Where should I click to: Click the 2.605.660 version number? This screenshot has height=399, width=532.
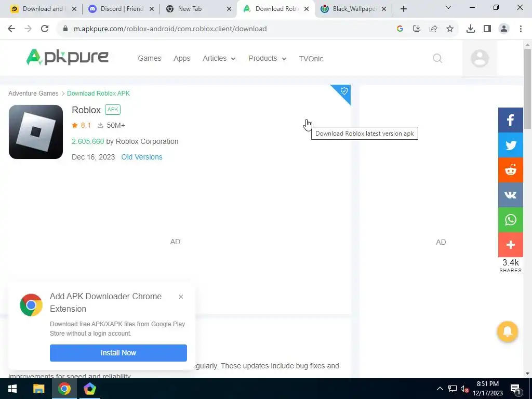(88, 141)
